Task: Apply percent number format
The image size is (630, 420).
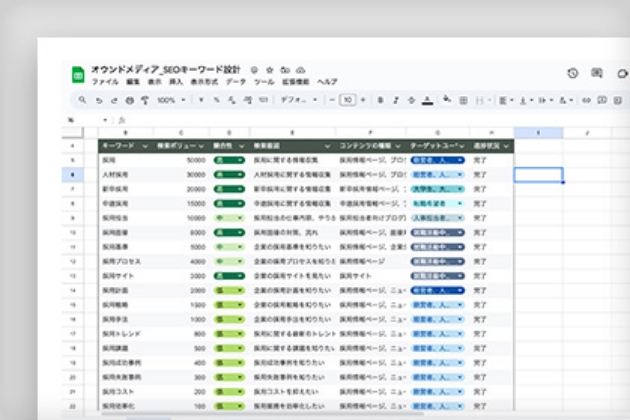Action: point(216,100)
